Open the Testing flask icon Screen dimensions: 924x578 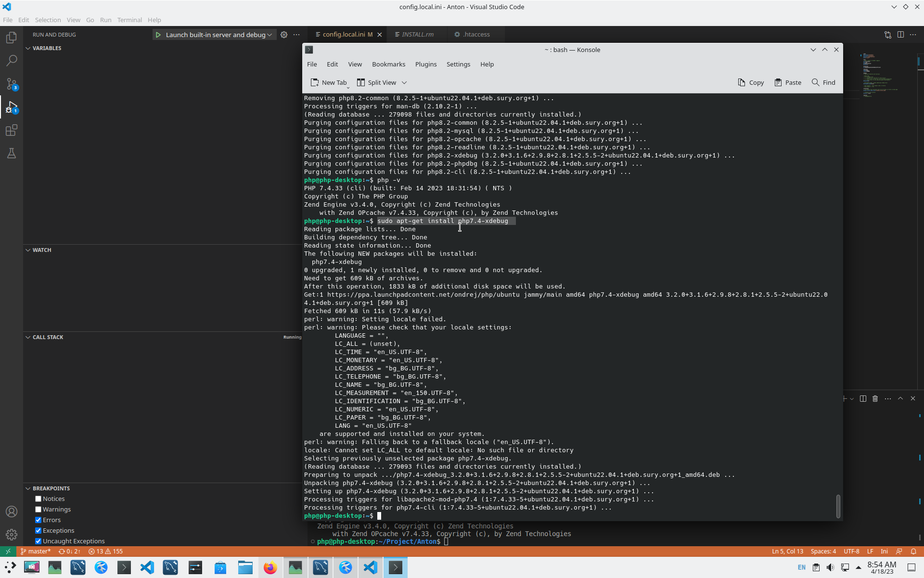point(12,154)
